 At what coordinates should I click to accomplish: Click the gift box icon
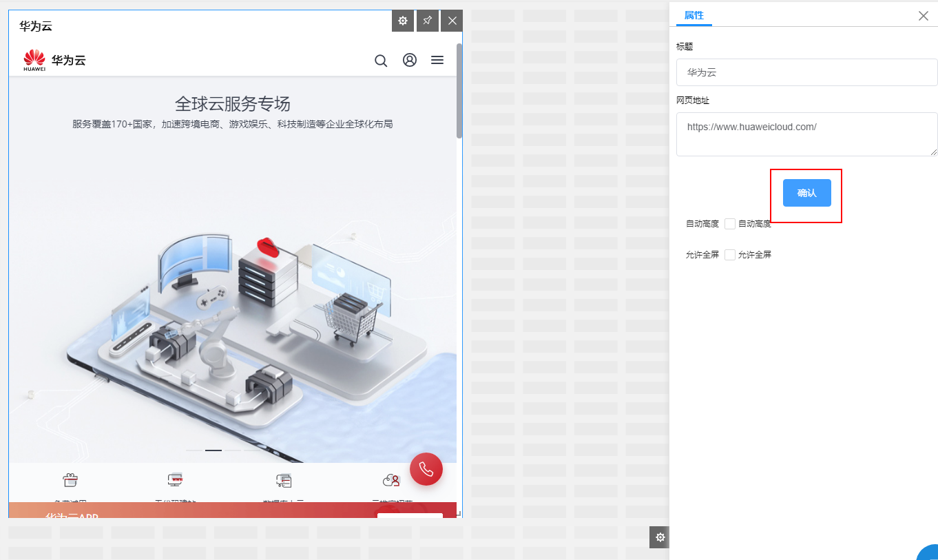click(x=70, y=480)
